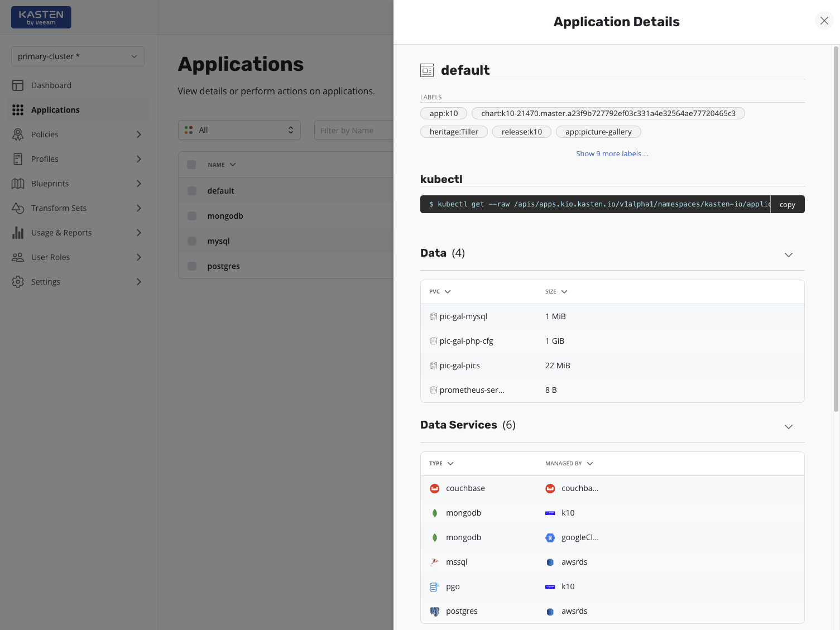The height and width of the screenshot is (630, 840).
Task: Click the Applications grid icon
Action: tap(18, 110)
